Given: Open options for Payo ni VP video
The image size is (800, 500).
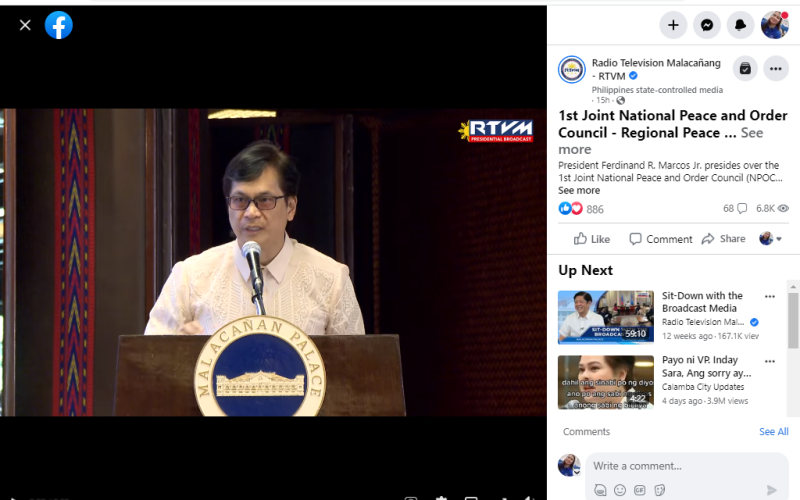Looking at the screenshot, I should (x=770, y=361).
